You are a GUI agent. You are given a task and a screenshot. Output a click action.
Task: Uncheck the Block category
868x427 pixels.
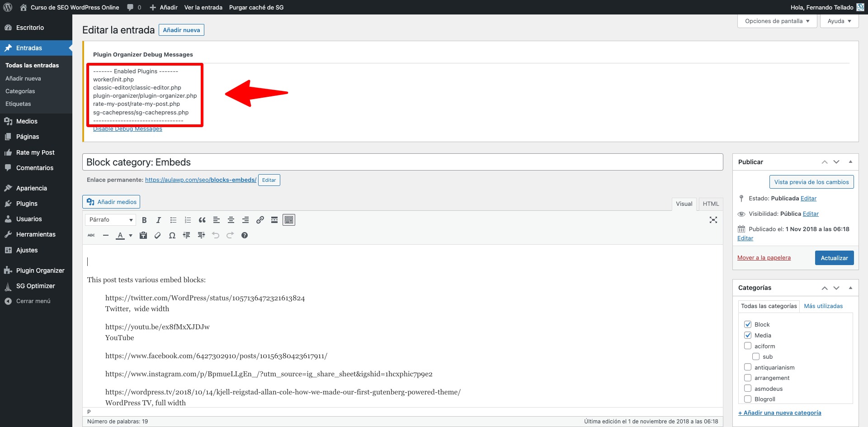[748, 324]
